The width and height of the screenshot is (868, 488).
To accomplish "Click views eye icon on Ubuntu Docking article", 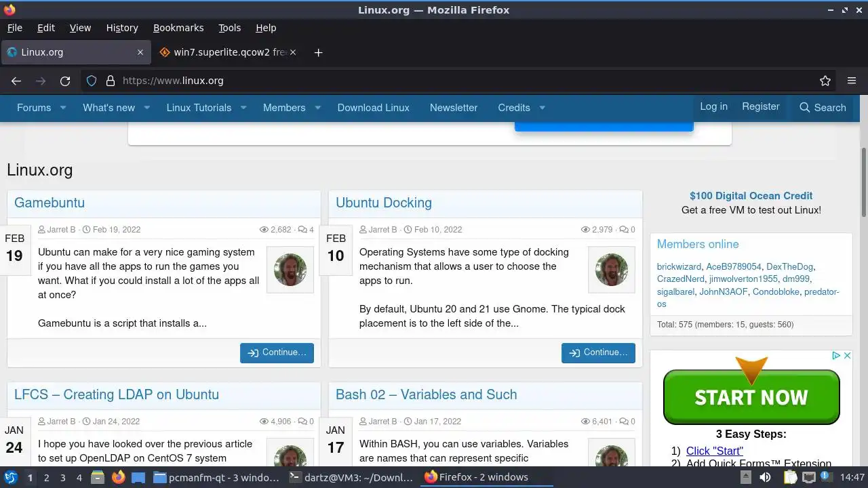I will pyautogui.click(x=586, y=230).
